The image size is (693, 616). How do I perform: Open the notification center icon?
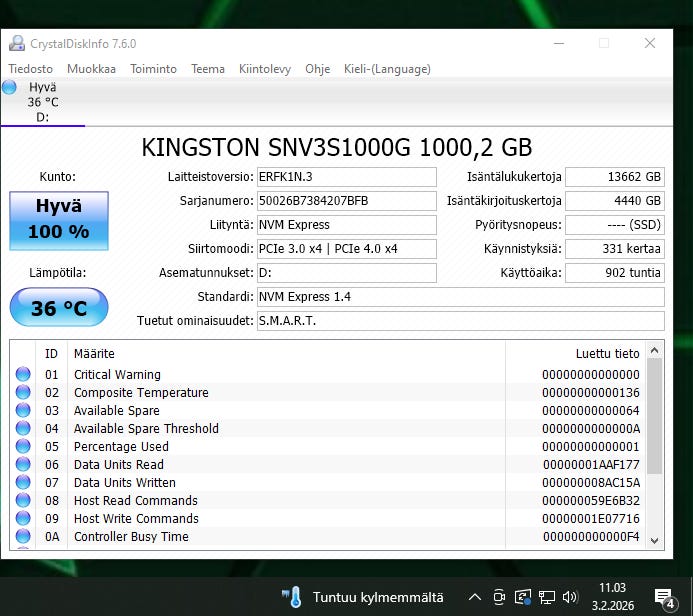[x=665, y=598]
